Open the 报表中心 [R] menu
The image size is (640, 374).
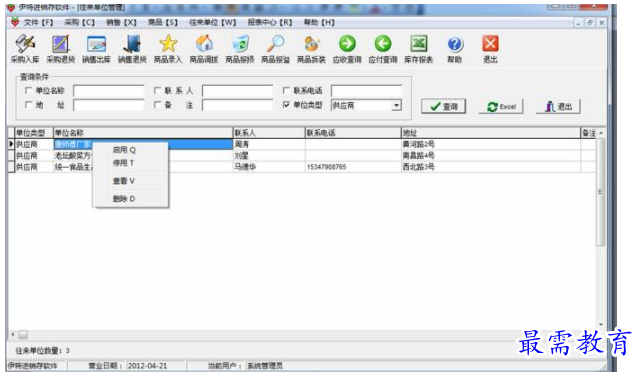[270, 22]
